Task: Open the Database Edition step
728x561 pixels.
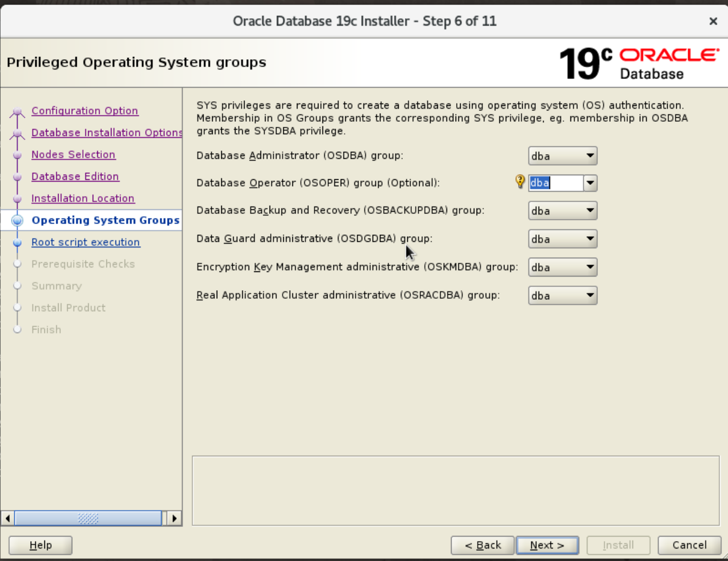Action: [75, 176]
